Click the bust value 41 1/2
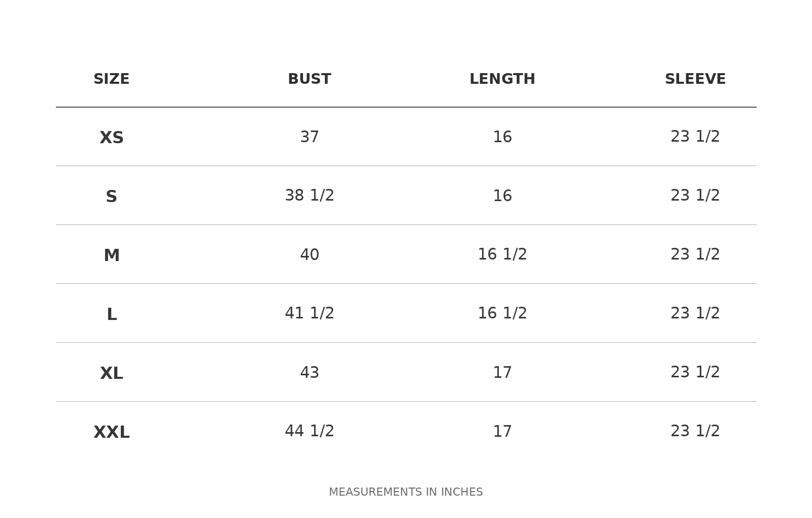The height and width of the screenshot is (518, 812). click(x=310, y=313)
